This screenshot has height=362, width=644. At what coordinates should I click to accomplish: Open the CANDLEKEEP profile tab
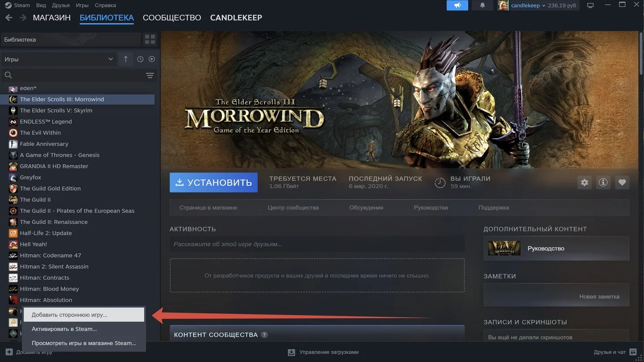click(236, 18)
